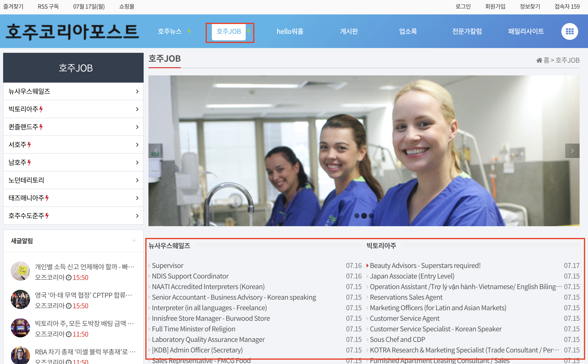Open the NDIS Support Coordinator job posting
The width and height of the screenshot is (588, 364).
190,276
